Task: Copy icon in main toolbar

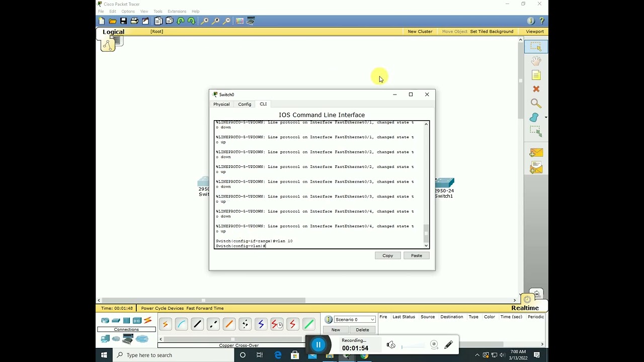Action: (x=158, y=21)
